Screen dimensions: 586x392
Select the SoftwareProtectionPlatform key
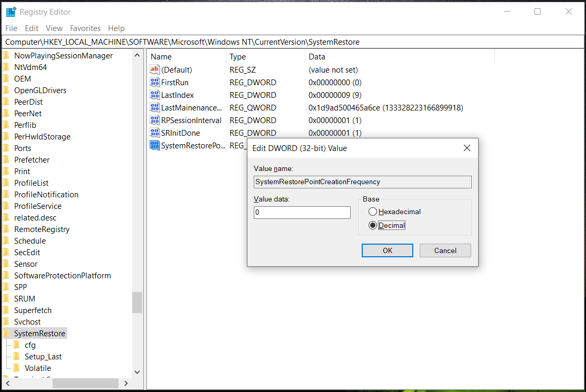[63, 276]
